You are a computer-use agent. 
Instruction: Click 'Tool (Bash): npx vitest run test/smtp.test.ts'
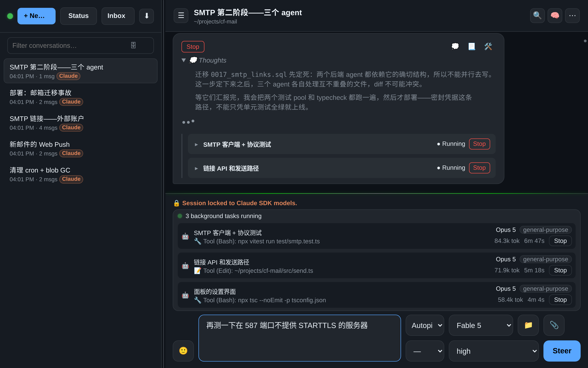(x=261, y=241)
